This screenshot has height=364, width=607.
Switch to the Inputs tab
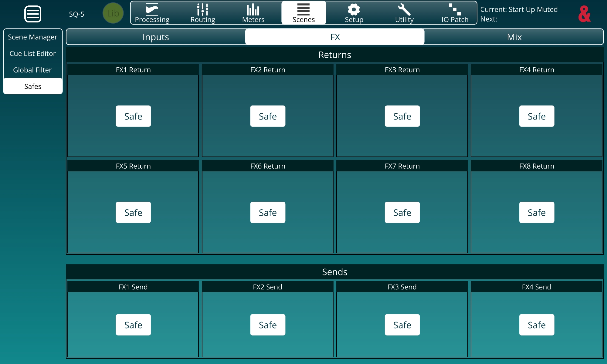tap(156, 37)
